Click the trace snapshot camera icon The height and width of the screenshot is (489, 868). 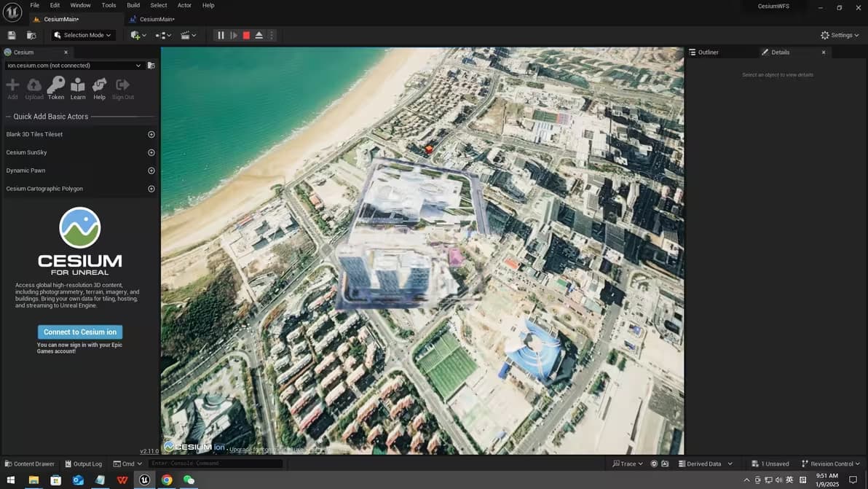(x=665, y=463)
